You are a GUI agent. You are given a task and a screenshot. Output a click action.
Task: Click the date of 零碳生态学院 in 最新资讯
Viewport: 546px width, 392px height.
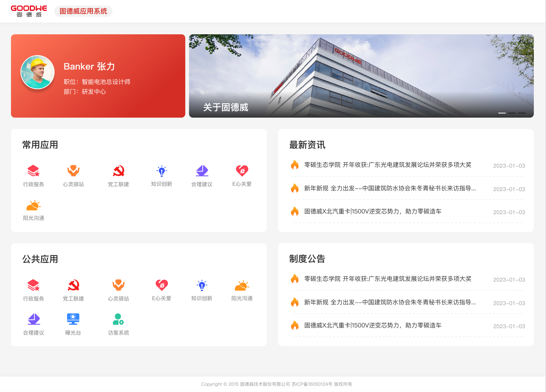tap(509, 166)
